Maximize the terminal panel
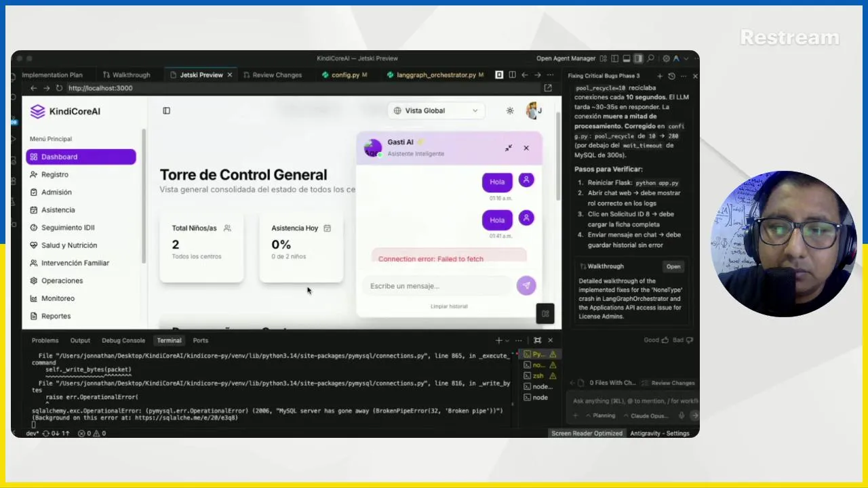 pyautogui.click(x=537, y=340)
